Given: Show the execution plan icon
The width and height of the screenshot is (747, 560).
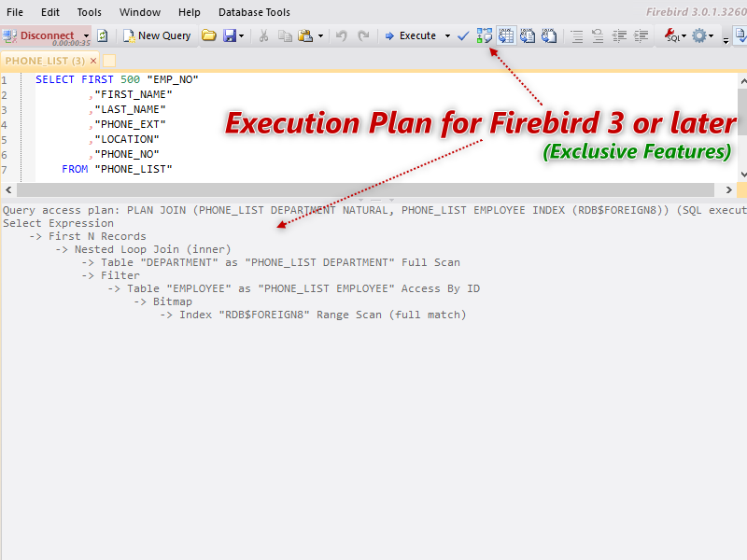Looking at the screenshot, I should pyautogui.click(x=485, y=35).
